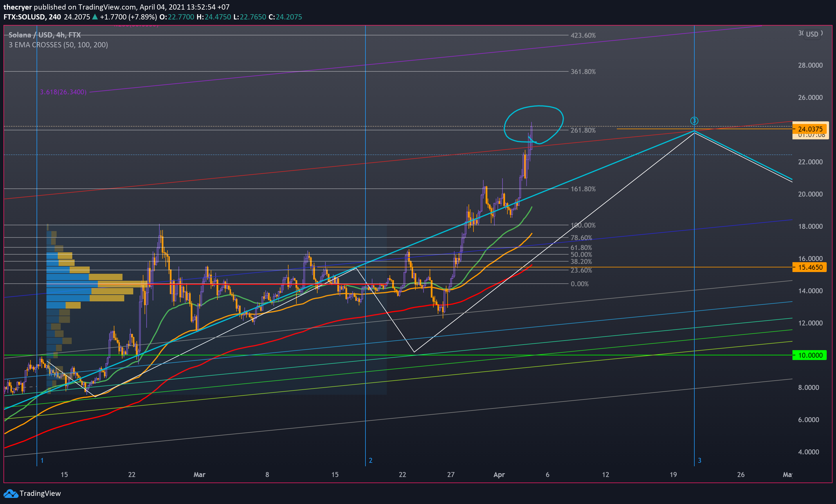836x504 pixels.
Task: Click the C:24.2075 close value
Action: coord(285,17)
